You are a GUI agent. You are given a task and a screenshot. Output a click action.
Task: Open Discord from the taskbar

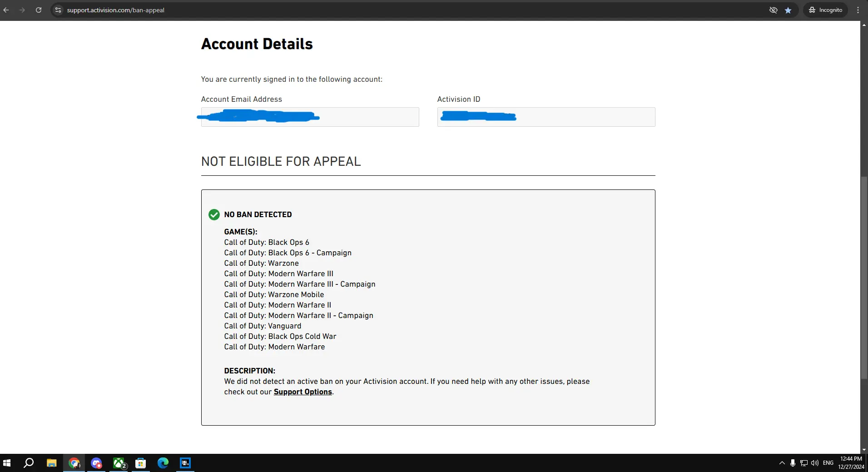pos(96,463)
